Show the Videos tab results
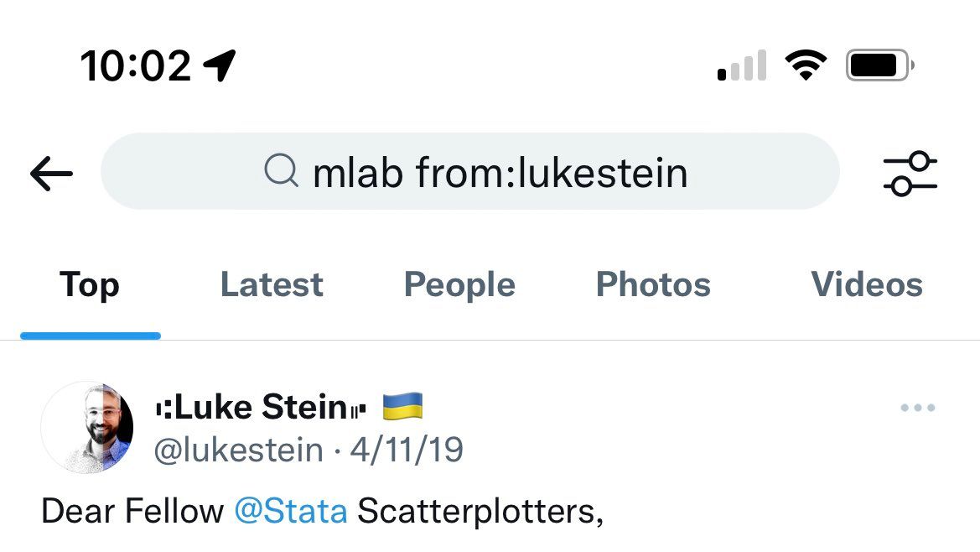 click(x=867, y=285)
